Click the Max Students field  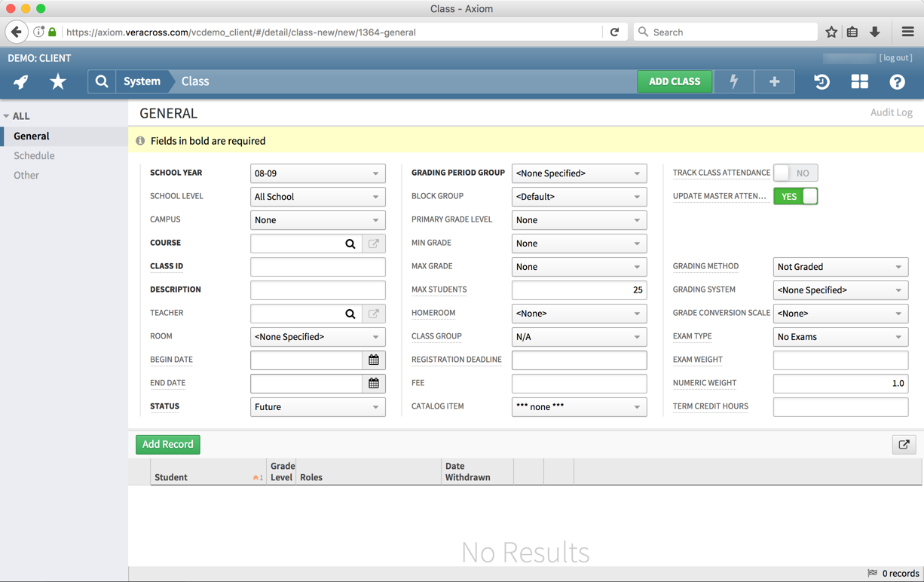pos(579,290)
